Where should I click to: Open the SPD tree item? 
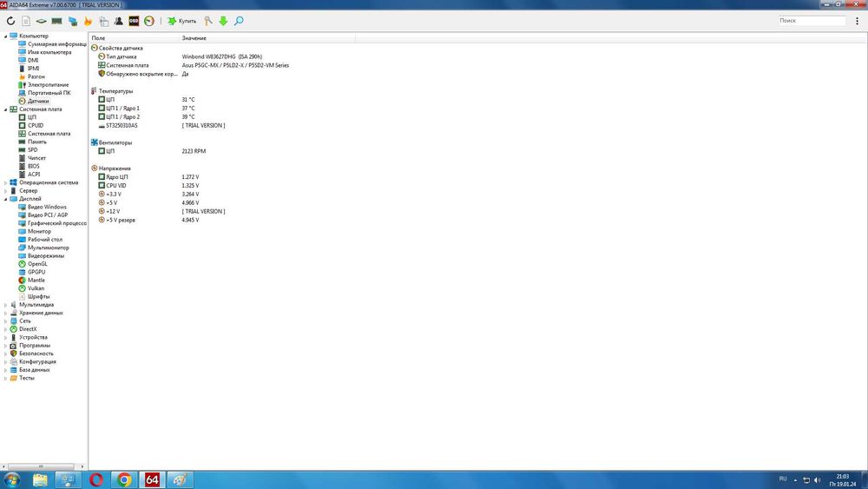tap(33, 150)
